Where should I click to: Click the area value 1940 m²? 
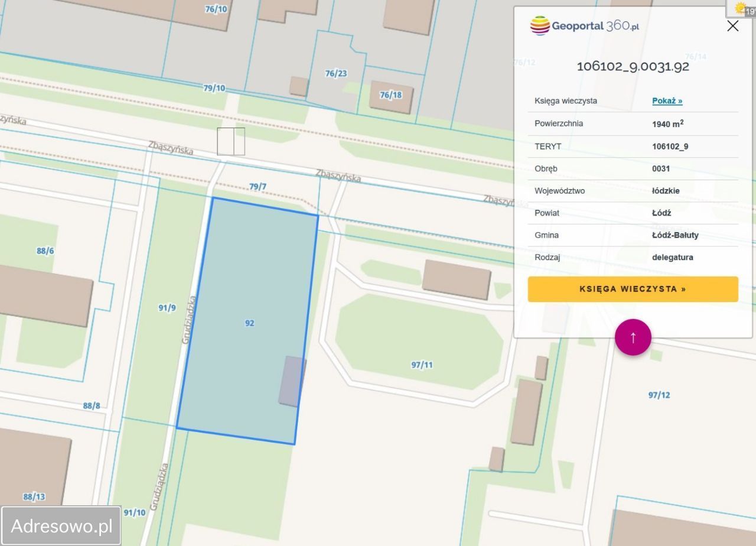pos(668,123)
